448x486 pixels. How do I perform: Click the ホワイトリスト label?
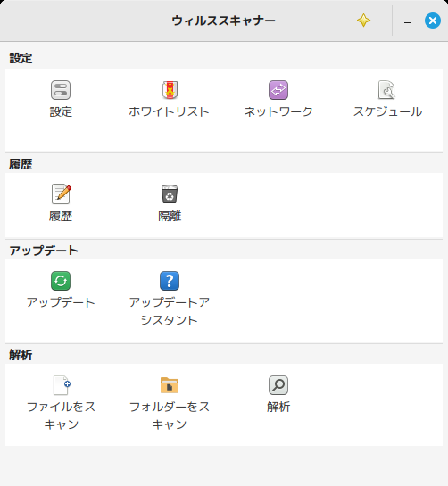(169, 111)
